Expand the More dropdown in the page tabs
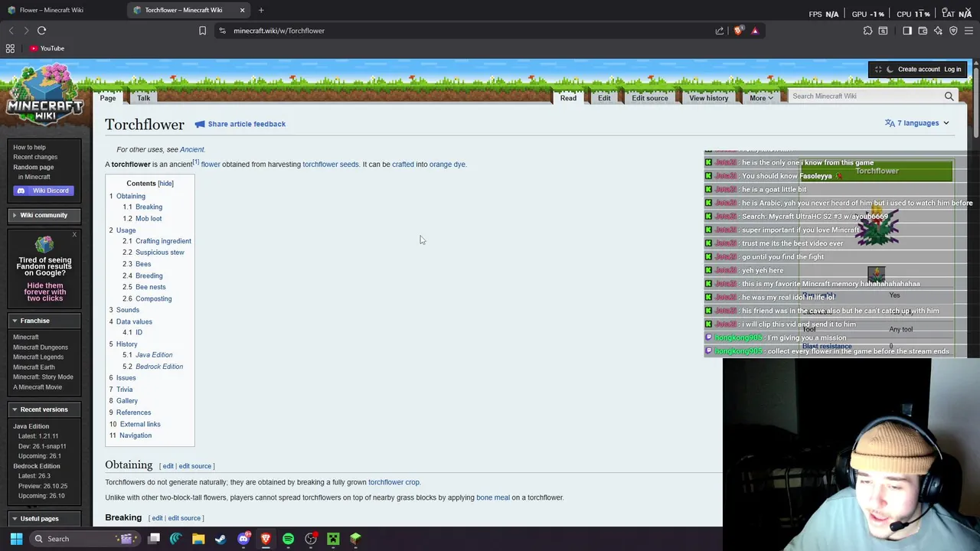The height and width of the screenshot is (551, 980). (761, 98)
